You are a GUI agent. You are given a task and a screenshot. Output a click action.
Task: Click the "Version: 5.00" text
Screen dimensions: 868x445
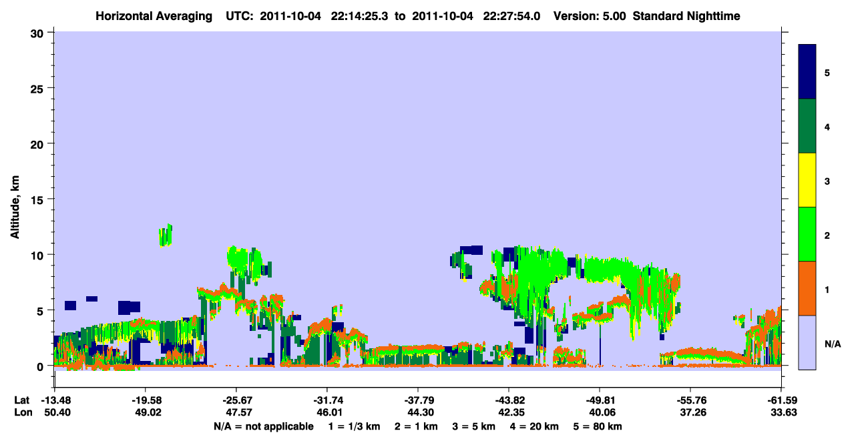[590, 15]
